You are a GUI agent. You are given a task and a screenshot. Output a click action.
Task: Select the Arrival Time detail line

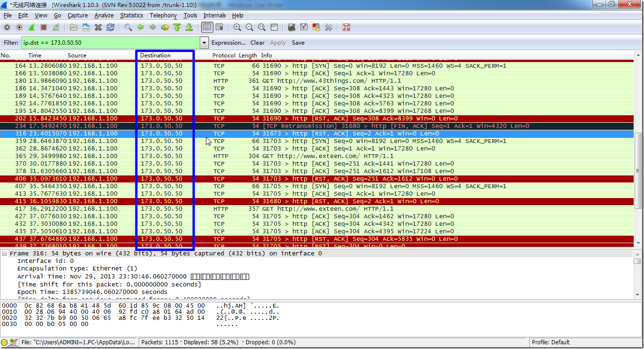(x=133, y=277)
